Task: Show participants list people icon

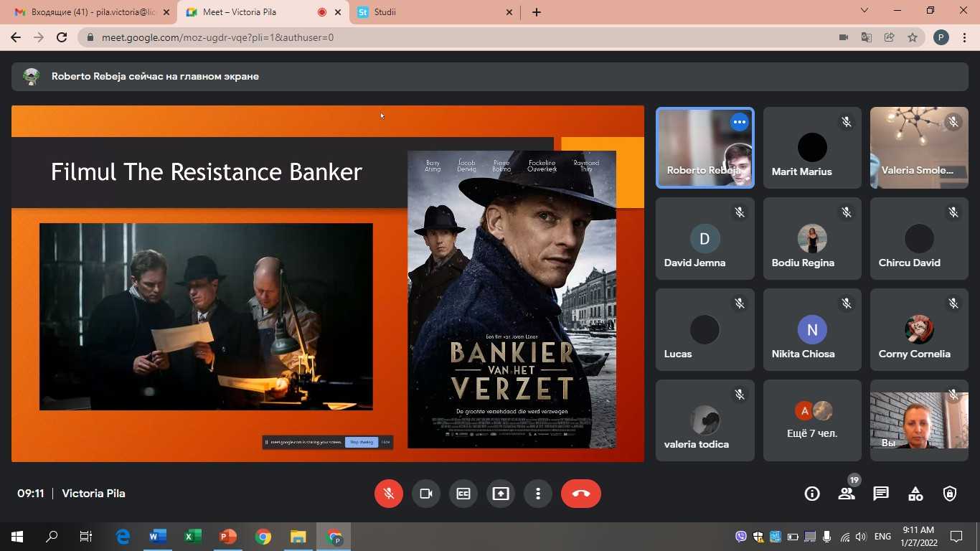Action: point(847,494)
